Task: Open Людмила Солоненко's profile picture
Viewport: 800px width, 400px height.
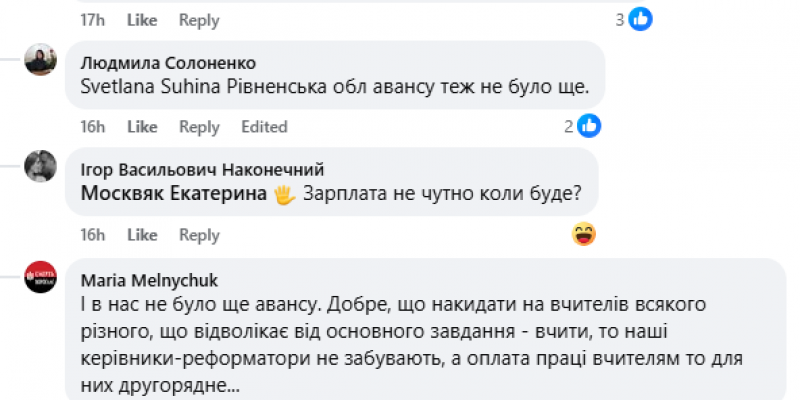Action: [40, 59]
